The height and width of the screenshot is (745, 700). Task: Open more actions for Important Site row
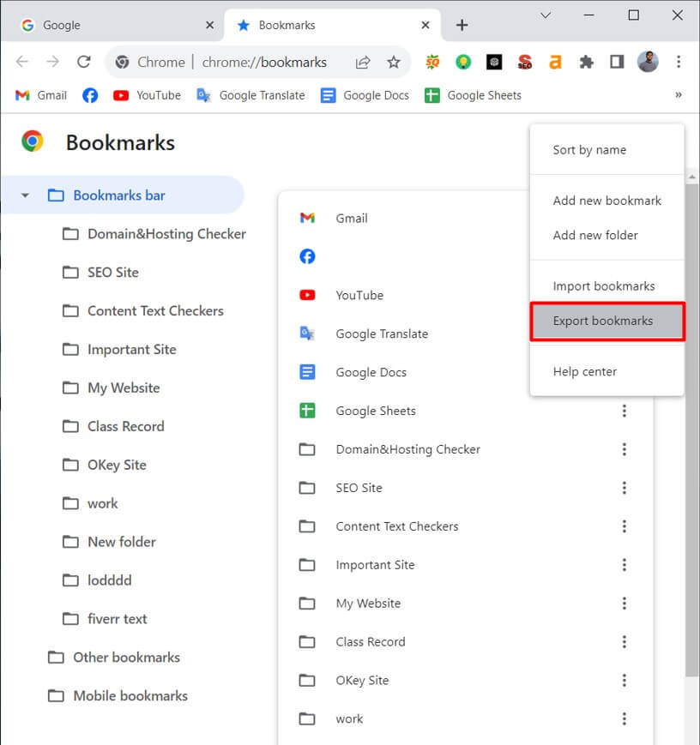(624, 564)
